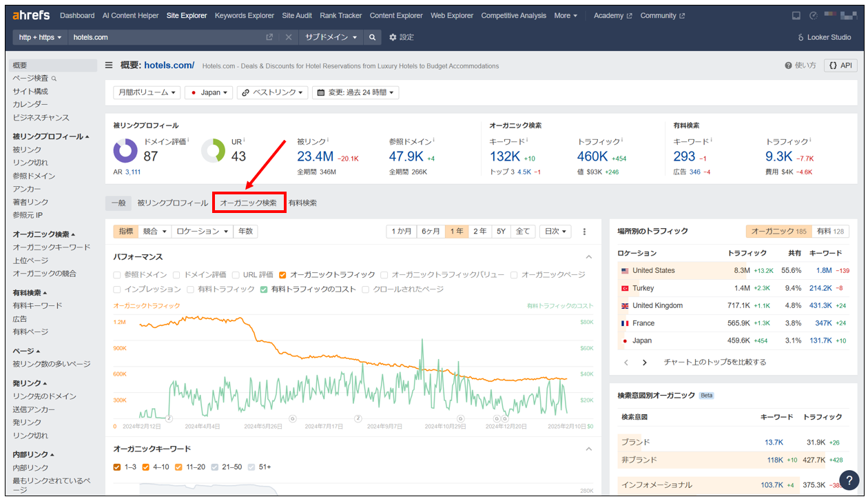Click the API button

coord(840,65)
